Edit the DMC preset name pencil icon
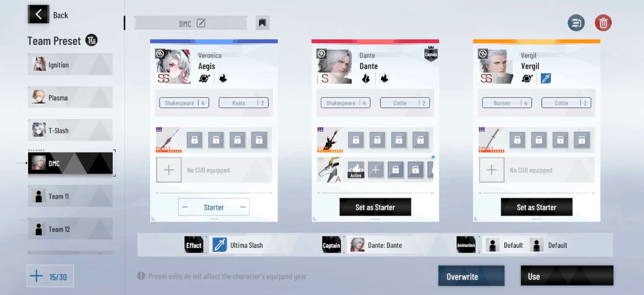This screenshot has height=295, width=644. (x=201, y=24)
